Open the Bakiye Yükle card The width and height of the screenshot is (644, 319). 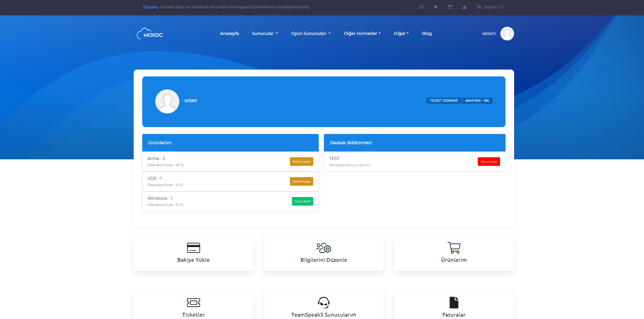pyautogui.click(x=193, y=254)
